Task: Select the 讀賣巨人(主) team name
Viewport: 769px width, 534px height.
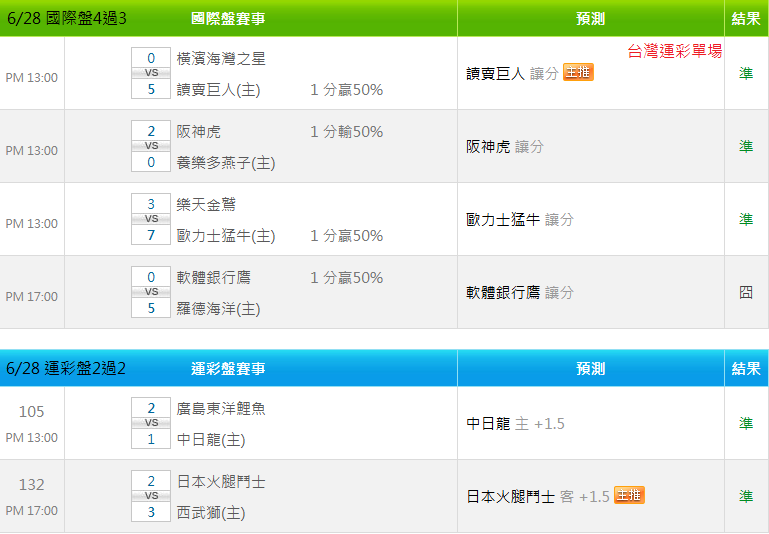Action: click(218, 90)
